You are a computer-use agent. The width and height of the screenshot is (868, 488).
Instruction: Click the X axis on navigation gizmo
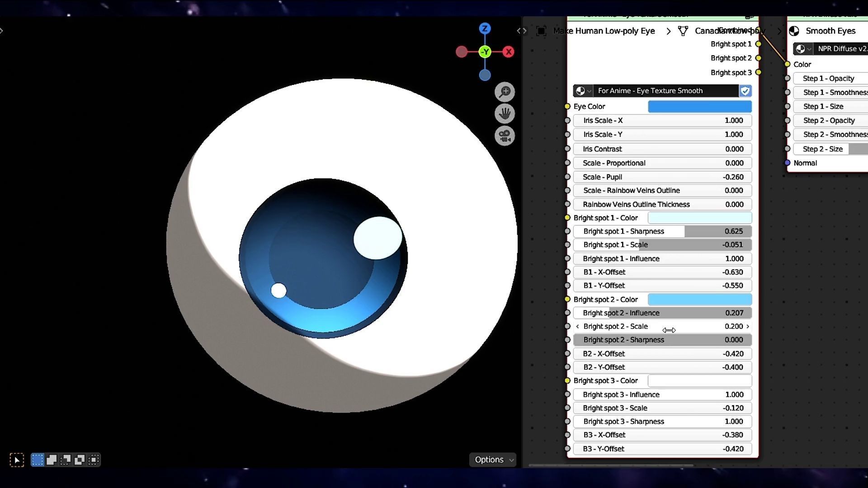coord(509,52)
